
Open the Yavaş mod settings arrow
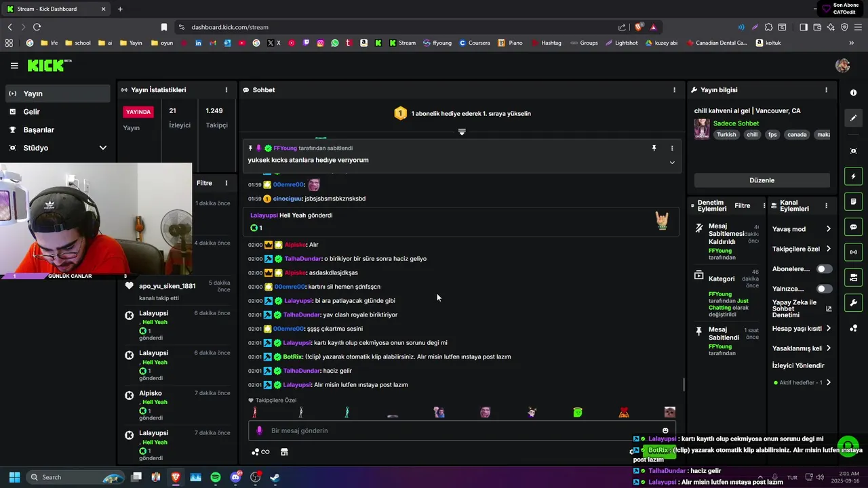(x=828, y=229)
